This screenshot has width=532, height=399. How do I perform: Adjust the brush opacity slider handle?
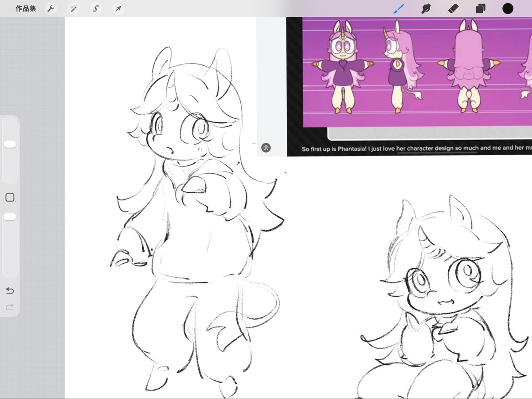pos(10,217)
